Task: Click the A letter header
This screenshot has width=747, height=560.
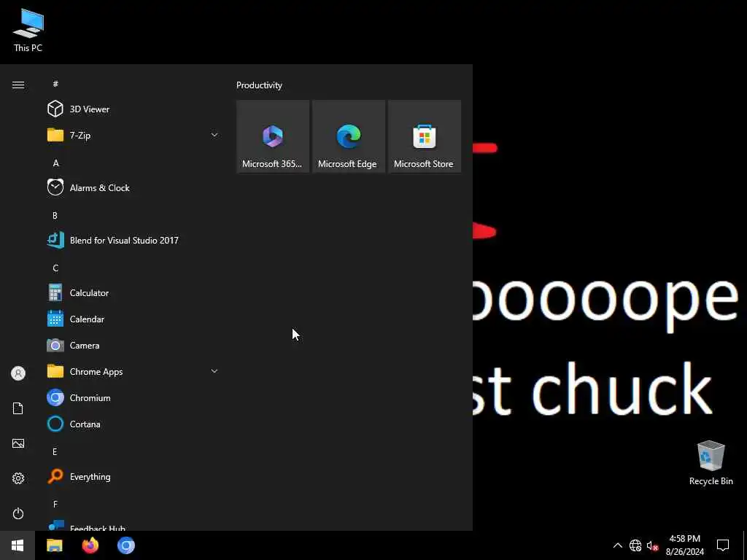Action: [55, 163]
